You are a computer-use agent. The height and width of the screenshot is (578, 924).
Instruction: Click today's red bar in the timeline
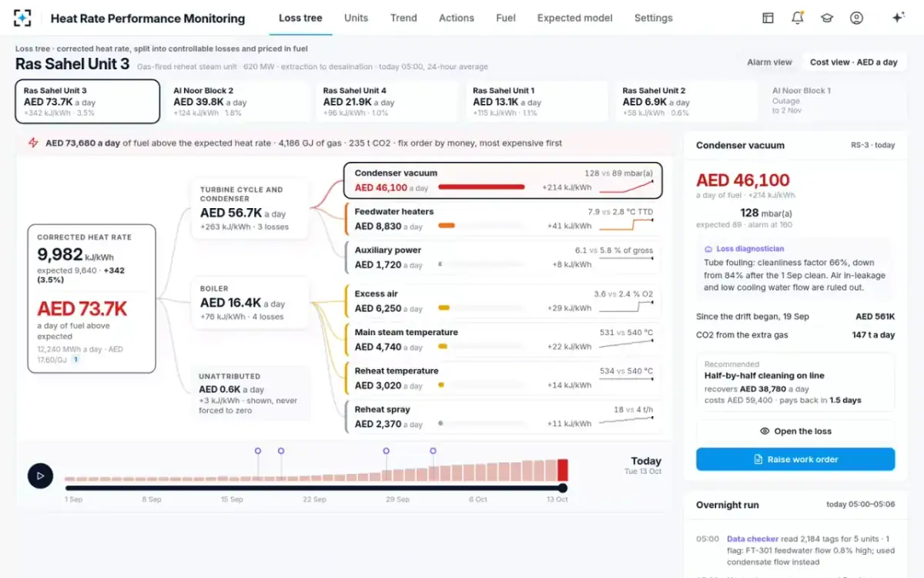pyautogui.click(x=563, y=470)
